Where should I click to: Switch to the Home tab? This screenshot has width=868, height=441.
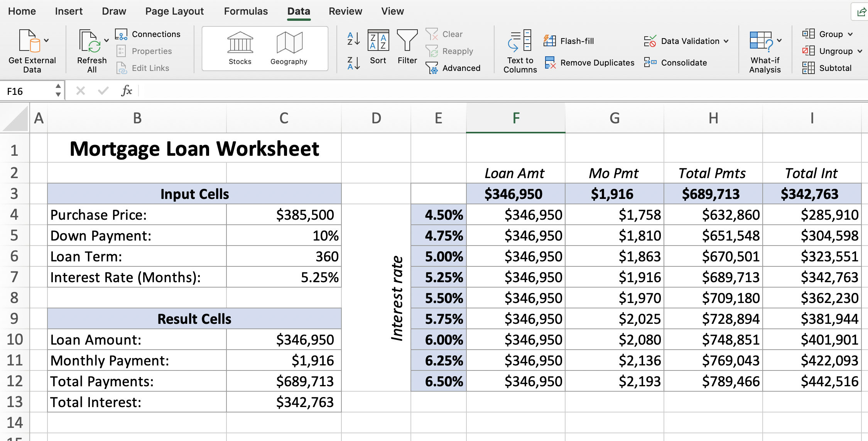tap(22, 11)
